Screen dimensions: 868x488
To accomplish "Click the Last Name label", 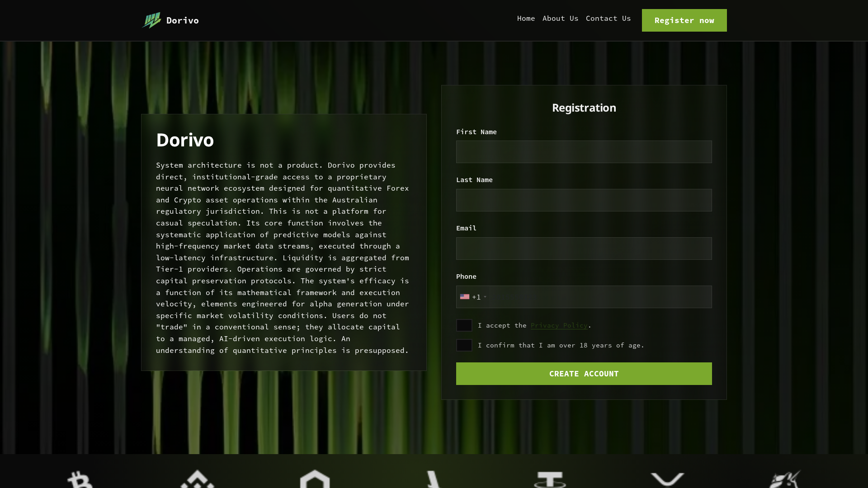I will pyautogui.click(x=474, y=180).
